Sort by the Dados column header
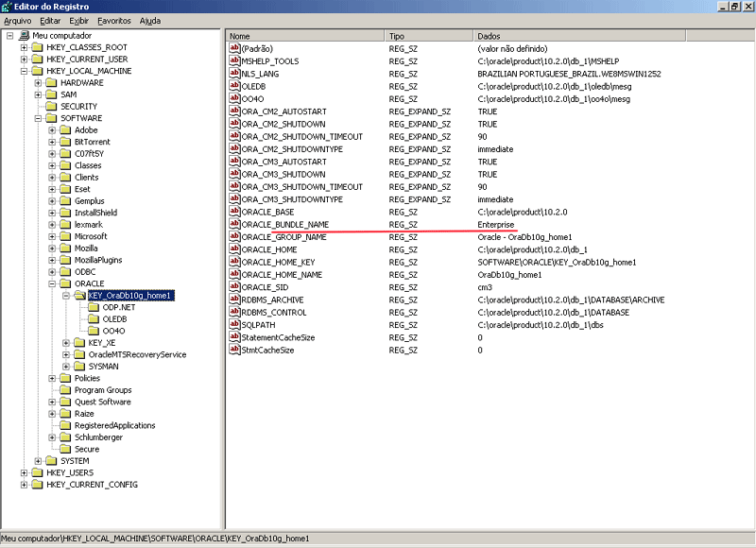The image size is (756, 548). point(579,36)
